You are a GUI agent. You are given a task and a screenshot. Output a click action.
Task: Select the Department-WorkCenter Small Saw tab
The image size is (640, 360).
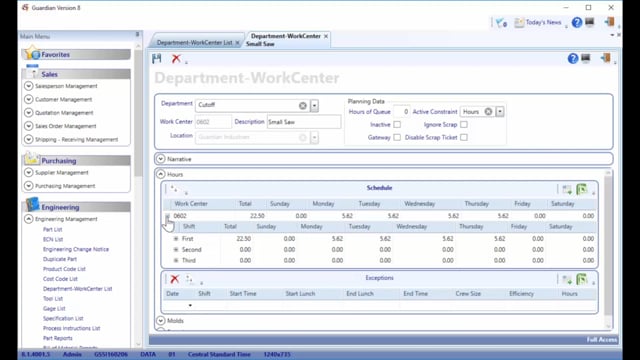tap(285, 40)
